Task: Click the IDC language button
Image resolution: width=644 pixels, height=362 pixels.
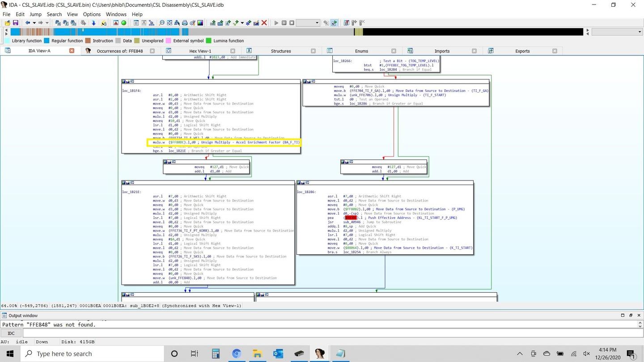Action: pos(11,333)
